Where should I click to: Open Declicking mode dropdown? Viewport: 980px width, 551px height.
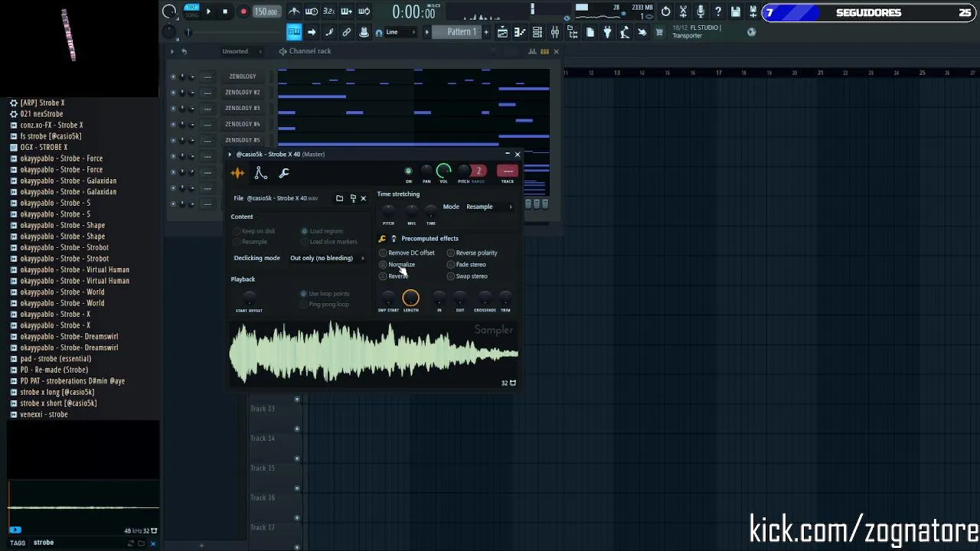(327, 258)
